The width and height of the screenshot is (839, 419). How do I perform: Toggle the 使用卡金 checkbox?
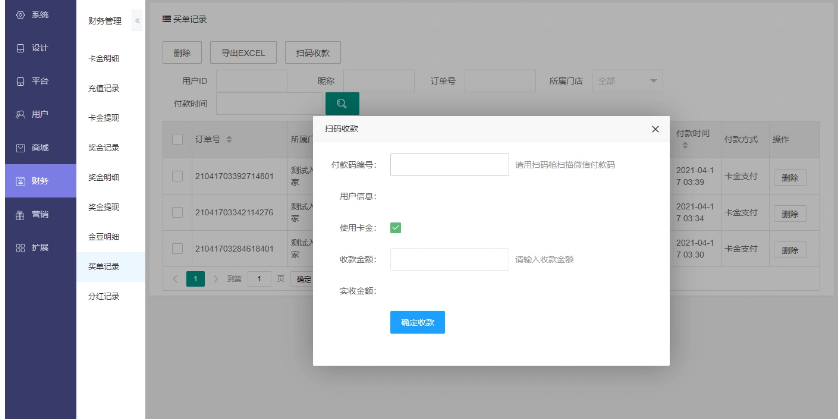[x=396, y=227]
